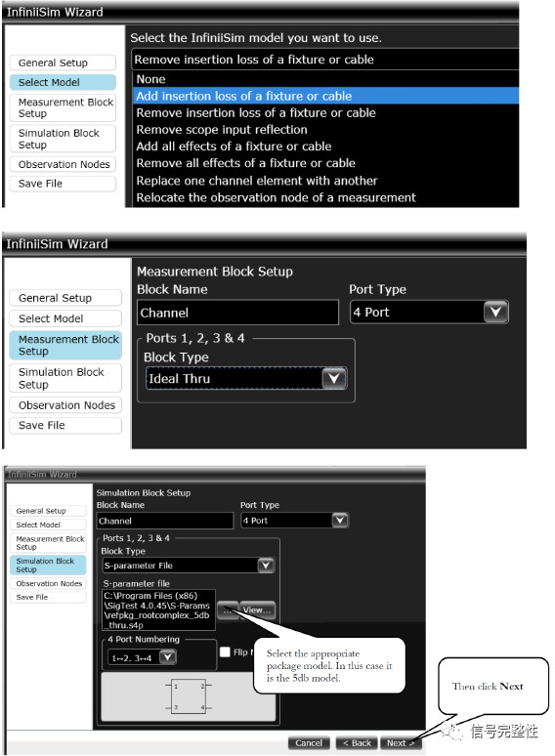Choose Add insertion loss of a fixture or cable
This screenshot has height=756, width=555.
pyautogui.click(x=326, y=96)
